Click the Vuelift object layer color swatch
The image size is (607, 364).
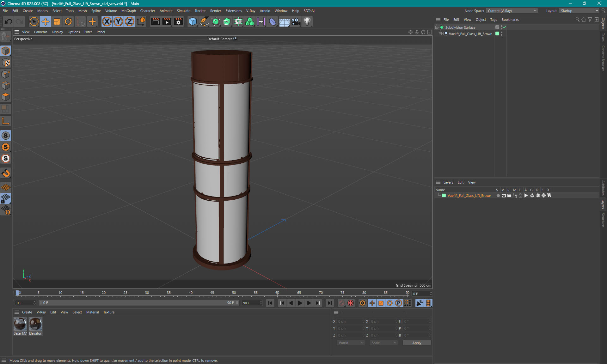(497, 33)
